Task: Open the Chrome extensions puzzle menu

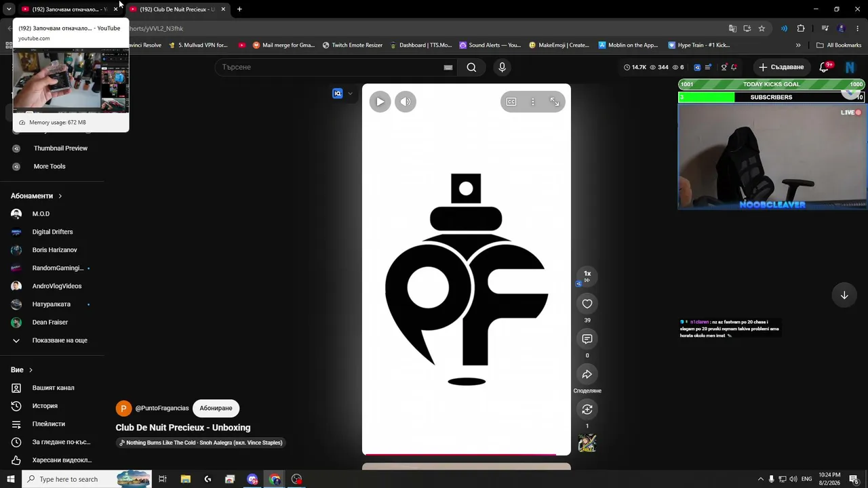Action: pyautogui.click(x=801, y=28)
